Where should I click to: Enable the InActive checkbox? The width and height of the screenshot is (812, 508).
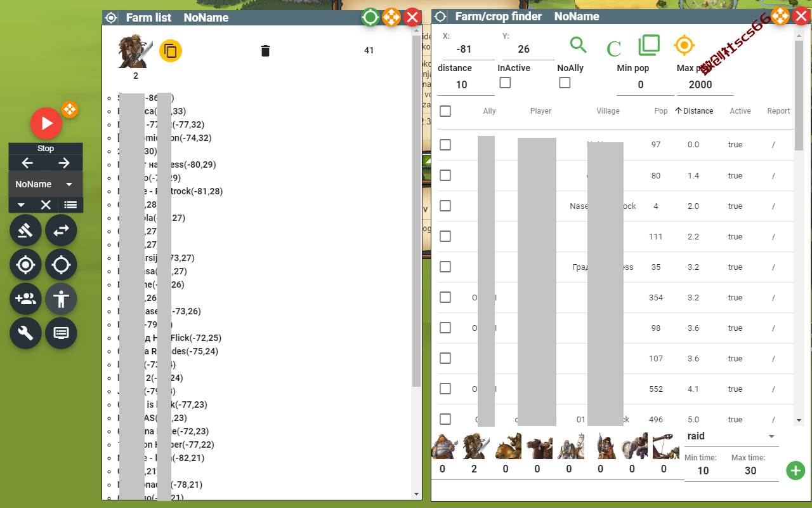click(505, 83)
